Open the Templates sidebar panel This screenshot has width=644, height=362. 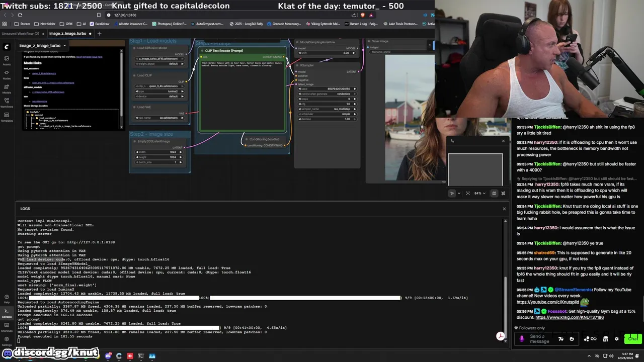[7, 118]
